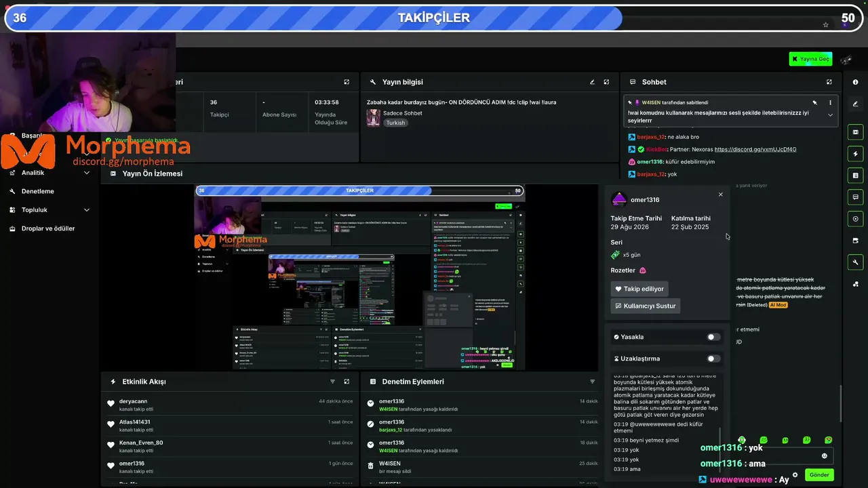Click the omer1316 profile avatar
The width and height of the screenshot is (868, 488).
point(618,199)
